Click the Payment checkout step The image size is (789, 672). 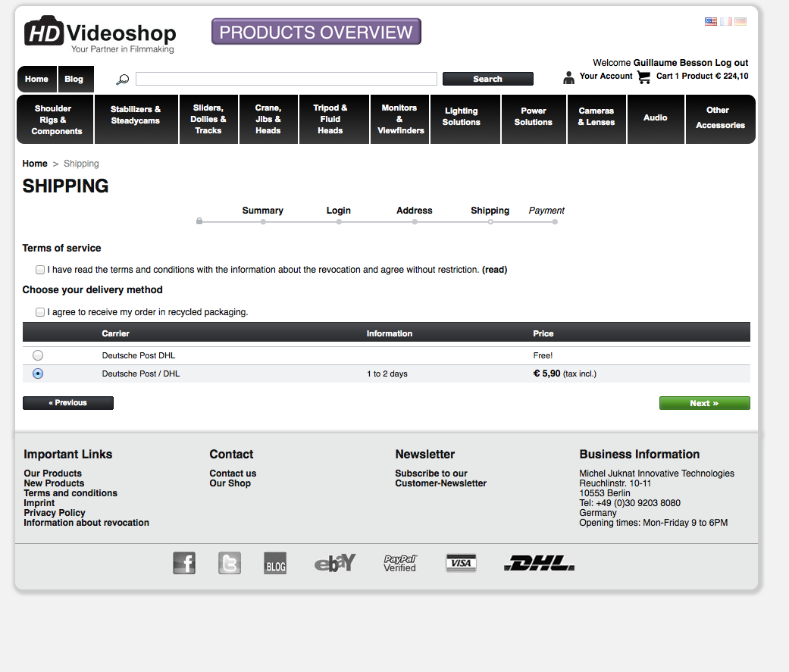(546, 211)
